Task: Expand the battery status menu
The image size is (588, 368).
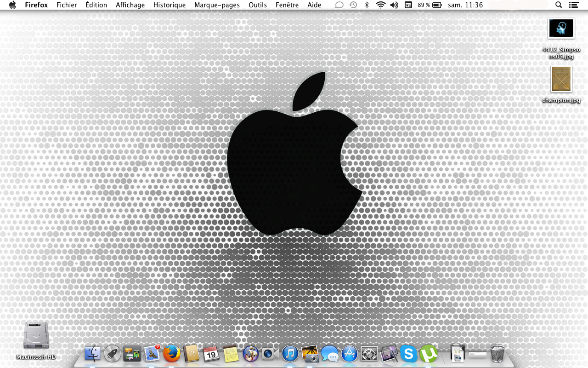Action: (436, 5)
